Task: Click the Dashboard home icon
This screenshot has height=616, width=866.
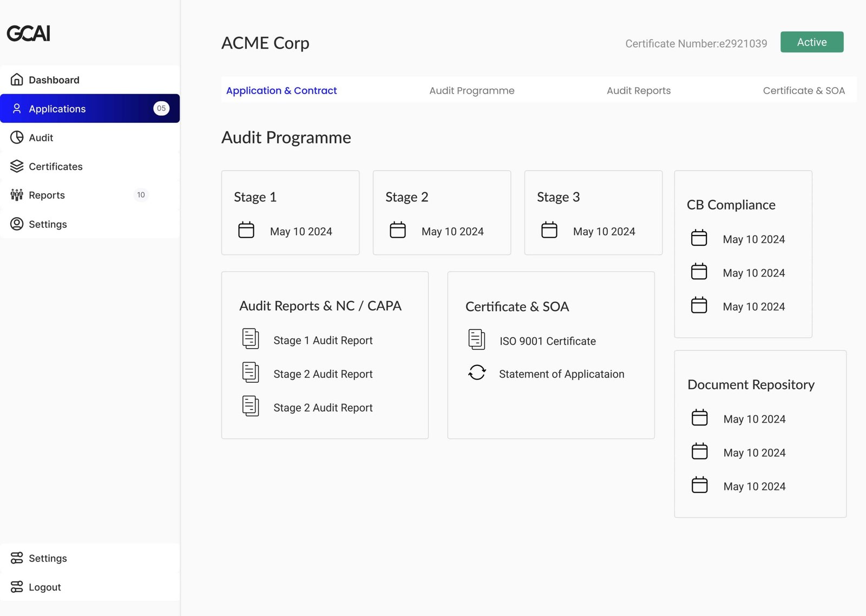Action: pyautogui.click(x=17, y=80)
